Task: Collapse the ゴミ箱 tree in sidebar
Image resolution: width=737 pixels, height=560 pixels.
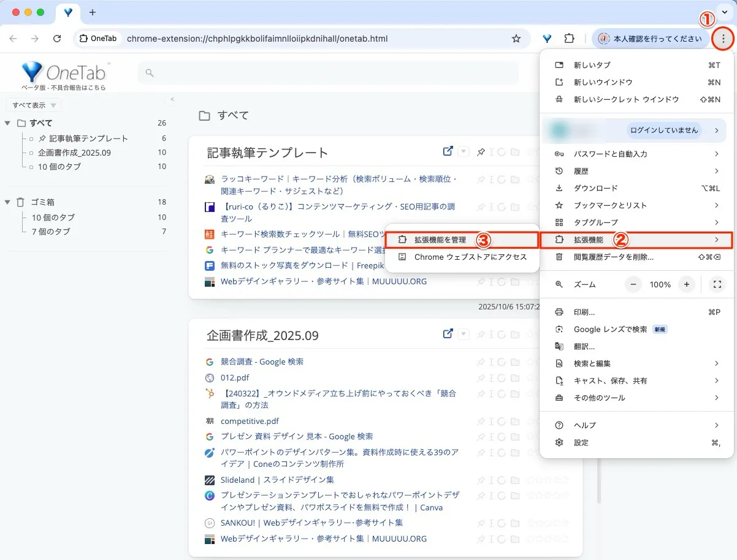Action: pyautogui.click(x=7, y=202)
